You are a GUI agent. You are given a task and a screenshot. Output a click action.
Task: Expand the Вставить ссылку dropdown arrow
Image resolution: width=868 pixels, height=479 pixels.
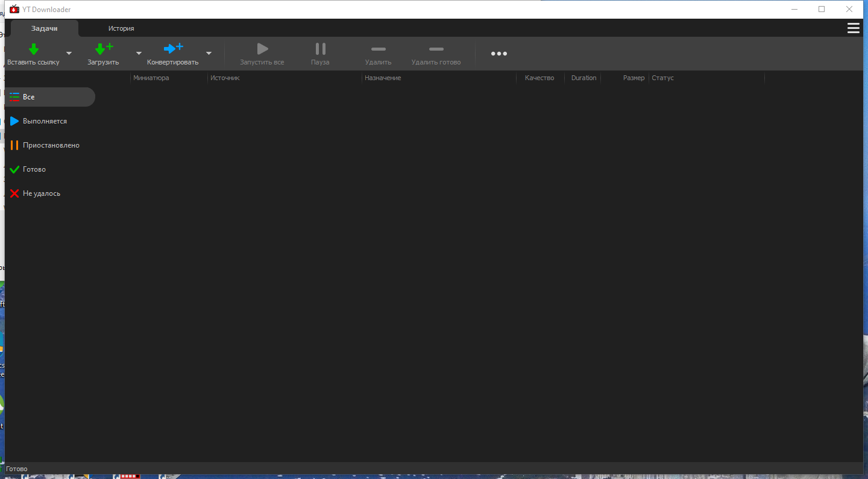pos(68,53)
